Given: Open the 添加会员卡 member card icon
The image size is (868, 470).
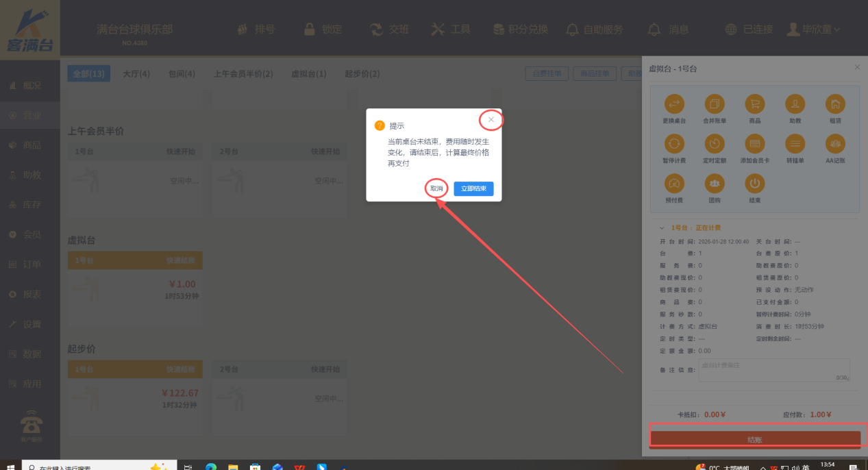Looking at the screenshot, I should (x=755, y=144).
